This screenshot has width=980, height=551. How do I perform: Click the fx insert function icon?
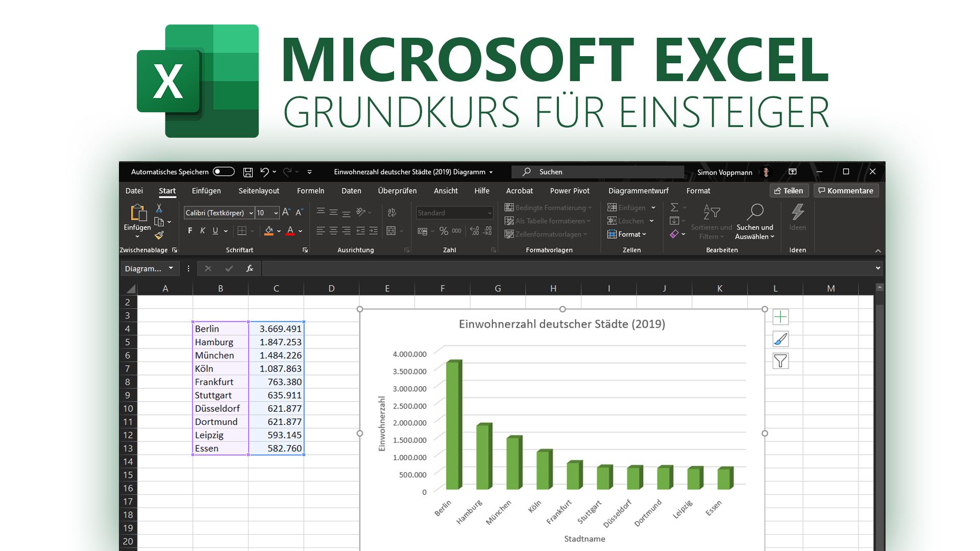pyautogui.click(x=250, y=268)
